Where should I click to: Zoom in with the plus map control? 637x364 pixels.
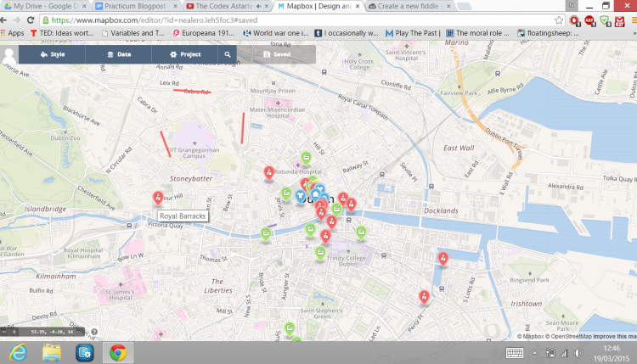[x=14, y=332]
